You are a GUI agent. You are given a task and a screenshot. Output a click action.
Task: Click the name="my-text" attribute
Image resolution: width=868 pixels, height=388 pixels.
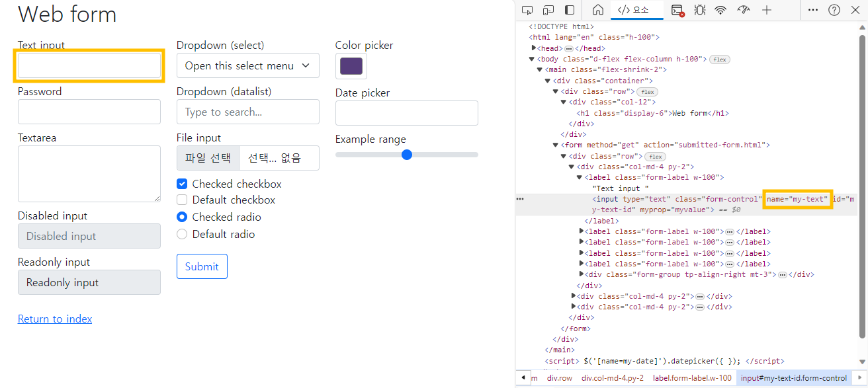pyautogui.click(x=797, y=199)
